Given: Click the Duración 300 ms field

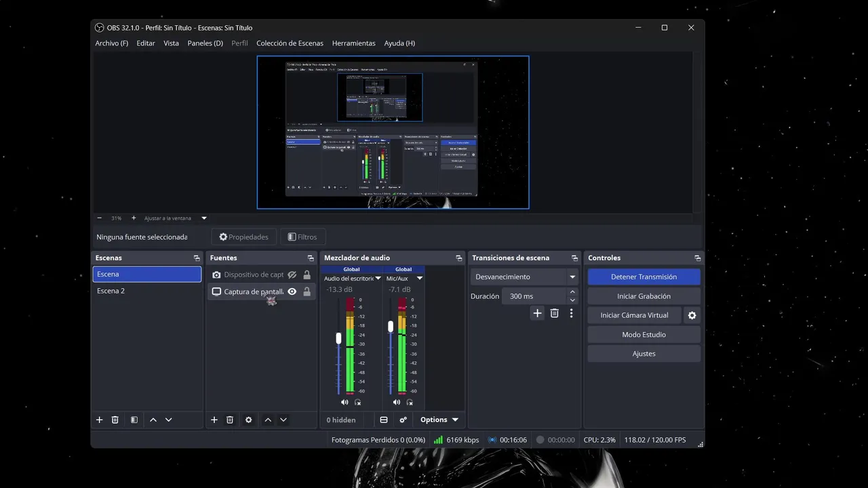Looking at the screenshot, I should point(533,296).
